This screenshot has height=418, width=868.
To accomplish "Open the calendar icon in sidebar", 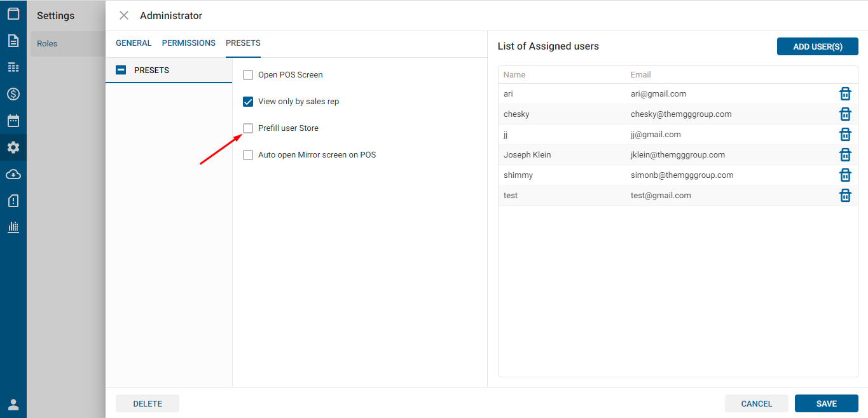I will [x=13, y=121].
